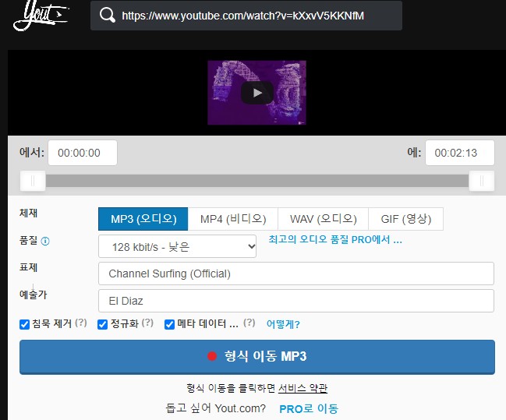Select the MP4 (비디오) format tab
The width and height of the screenshot is (506, 420).
(233, 219)
